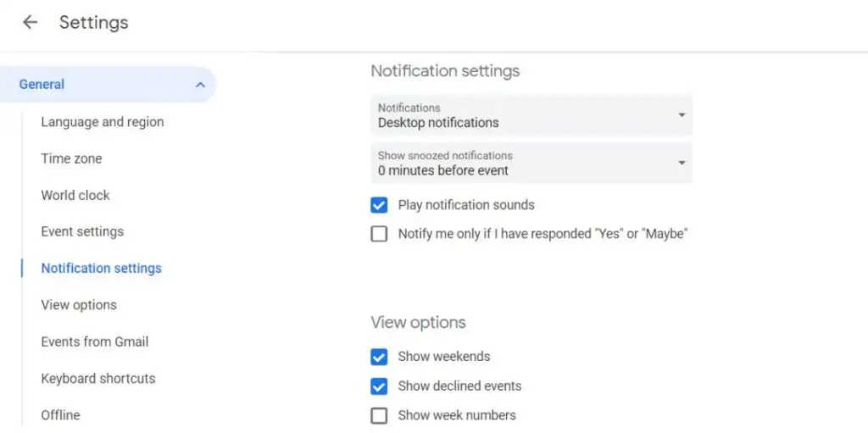Collapse the General section chevron

[200, 85]
